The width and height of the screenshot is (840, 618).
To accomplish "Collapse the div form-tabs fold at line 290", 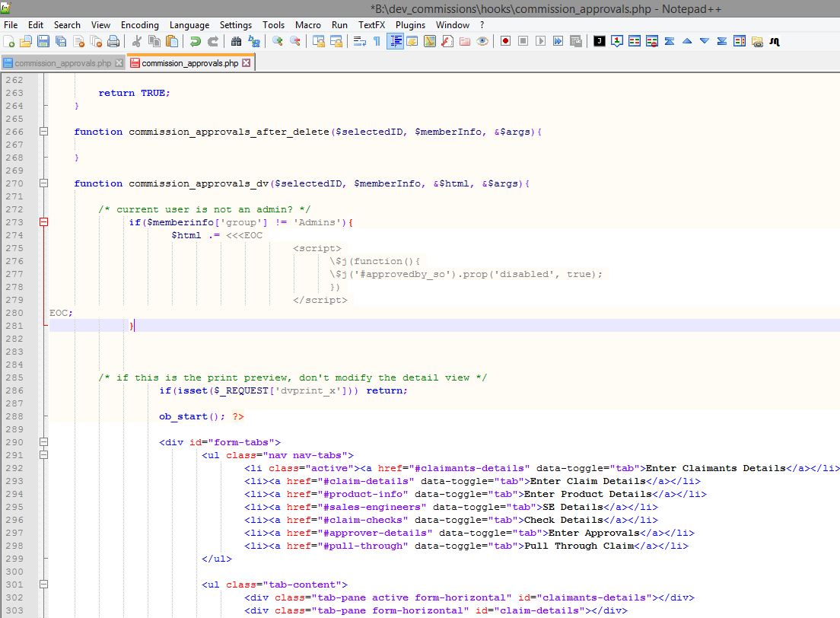I will tap(44, 442).
